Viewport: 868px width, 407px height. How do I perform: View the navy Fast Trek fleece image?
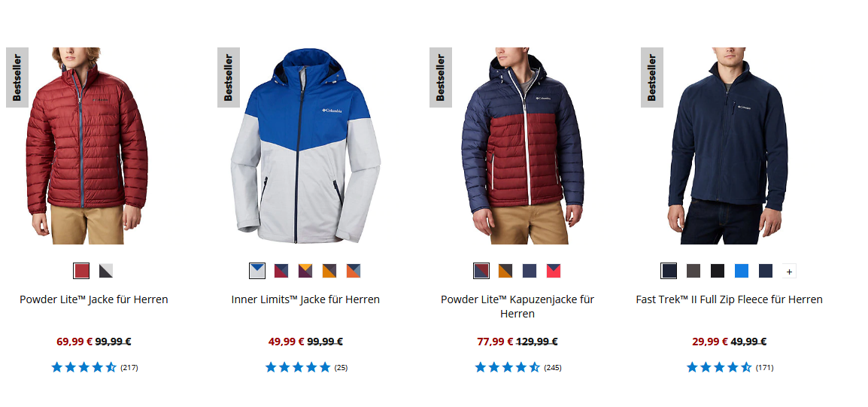729,146
